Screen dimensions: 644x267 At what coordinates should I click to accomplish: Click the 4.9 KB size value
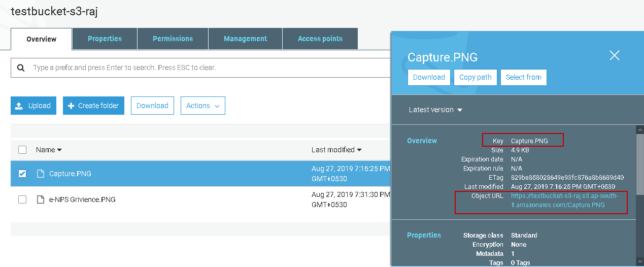pos(520,150)
